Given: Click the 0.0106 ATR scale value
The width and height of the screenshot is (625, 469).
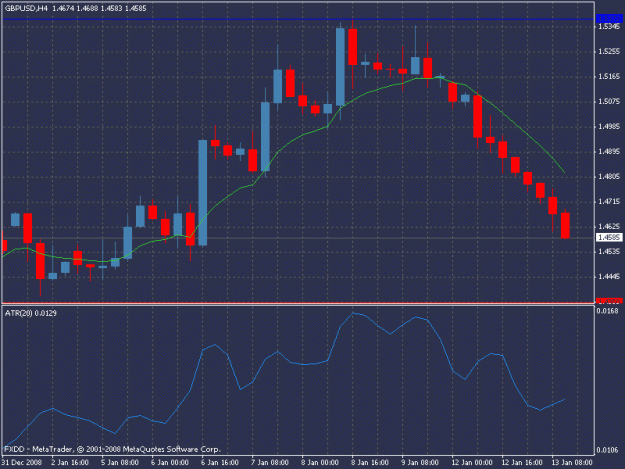Looking at the screenshot, I should coord(607,450).
